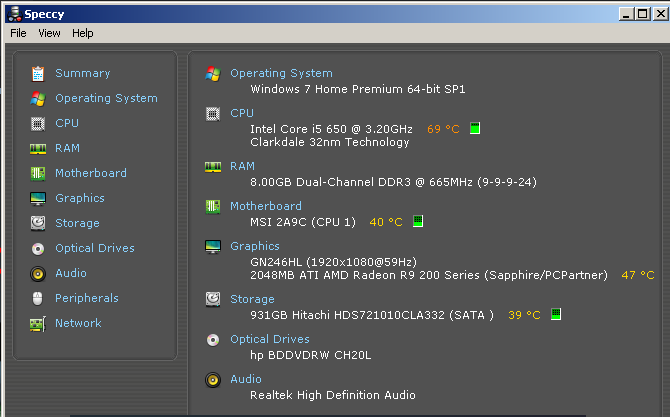
Task: Click the green temperature indicator next to motherboard 40 °C
Action: tap(418, 221)
